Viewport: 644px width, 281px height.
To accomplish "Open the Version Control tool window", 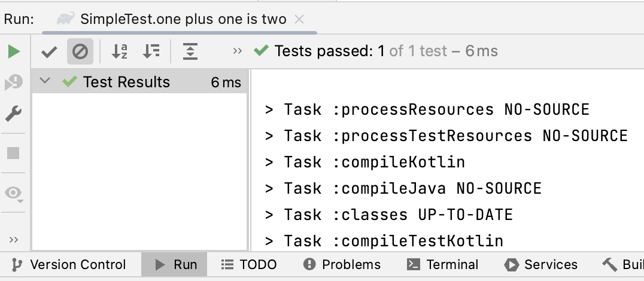I will 69,265.
